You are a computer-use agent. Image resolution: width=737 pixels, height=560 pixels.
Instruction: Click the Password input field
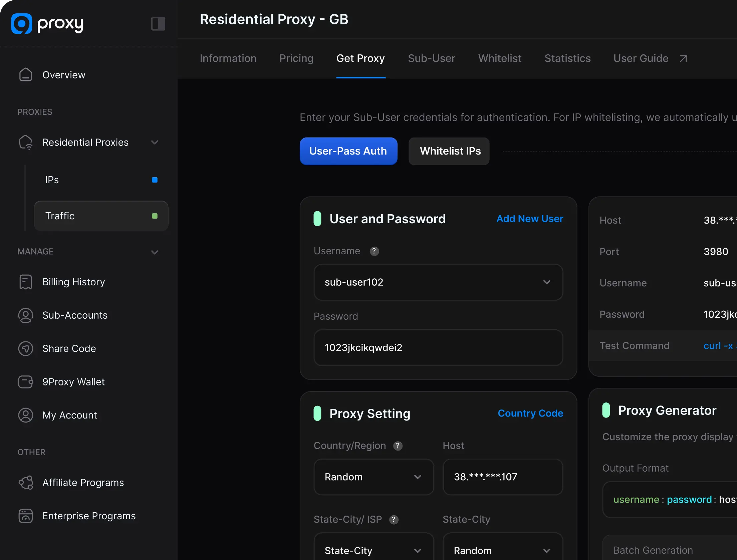[x=438, y=348]
